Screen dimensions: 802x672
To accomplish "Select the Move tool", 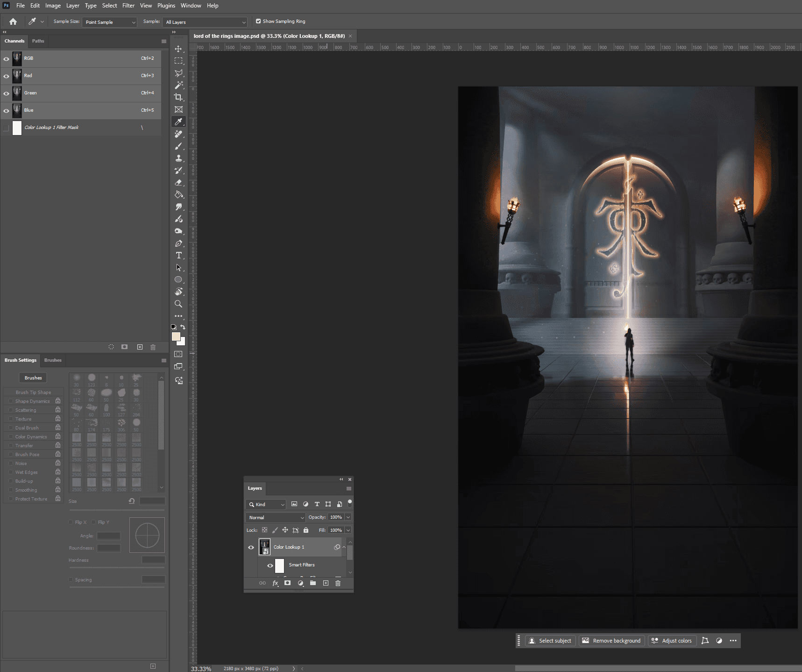I will 178,49.
